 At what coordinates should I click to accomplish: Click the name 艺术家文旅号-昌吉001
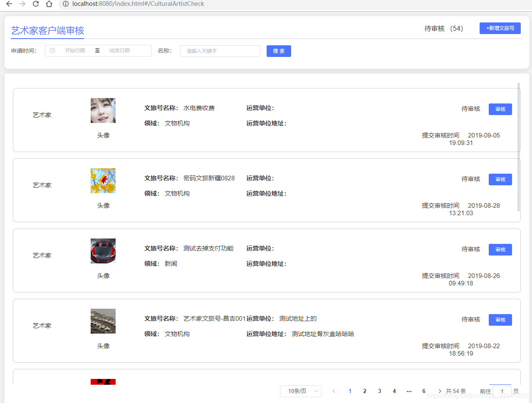tap(214, 319)
